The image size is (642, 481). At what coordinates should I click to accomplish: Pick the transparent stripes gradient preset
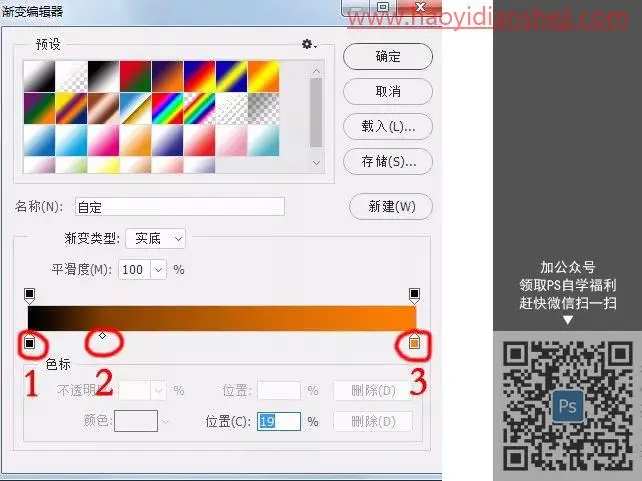point(232,108)
